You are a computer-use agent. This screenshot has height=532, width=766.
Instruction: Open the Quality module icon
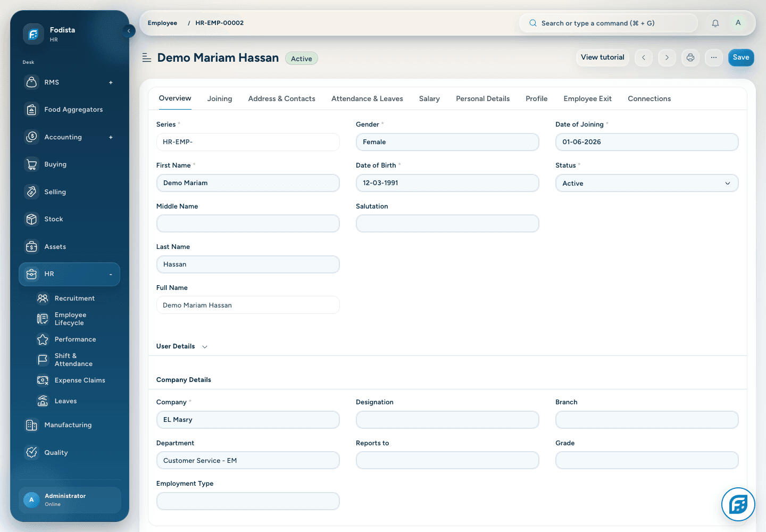(32, 452)
